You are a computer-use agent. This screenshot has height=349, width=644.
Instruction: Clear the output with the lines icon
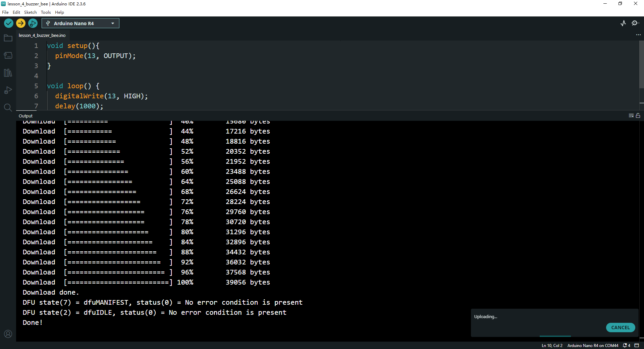click(x=631, y=116)
